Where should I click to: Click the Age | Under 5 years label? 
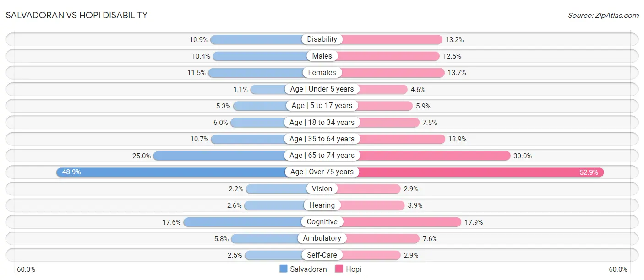322,89
